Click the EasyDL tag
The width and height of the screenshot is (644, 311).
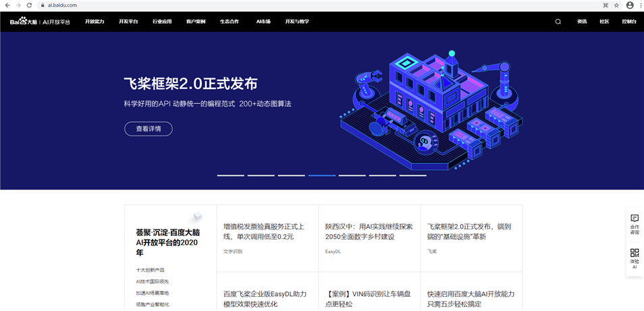(x=333, y=252)
